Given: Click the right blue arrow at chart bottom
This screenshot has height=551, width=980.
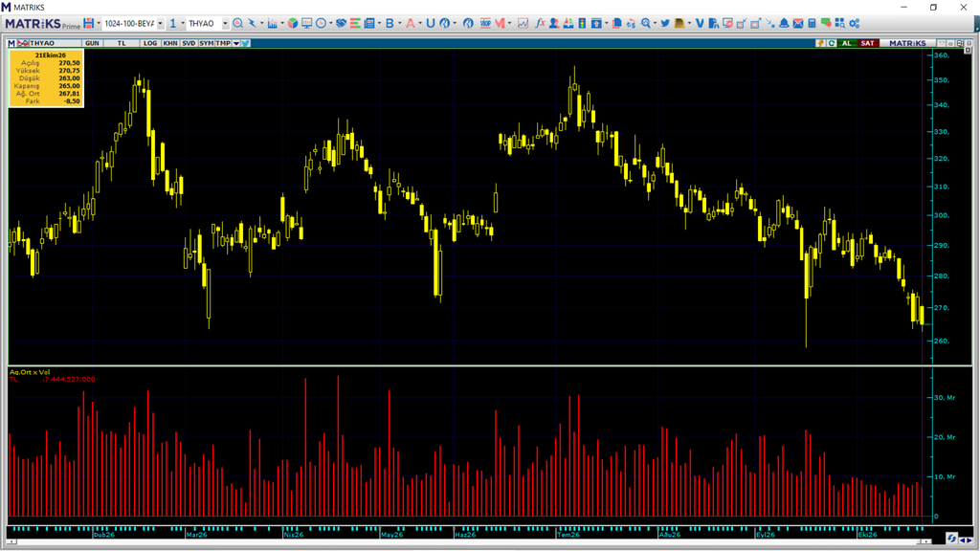Looking at the screenshot, I should point(969,540).
